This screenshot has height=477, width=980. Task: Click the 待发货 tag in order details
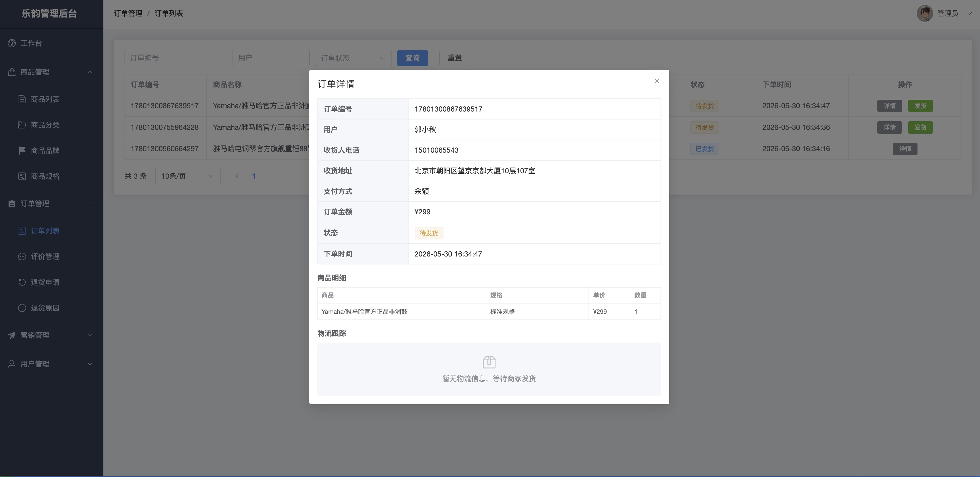[x=429, y=233]
